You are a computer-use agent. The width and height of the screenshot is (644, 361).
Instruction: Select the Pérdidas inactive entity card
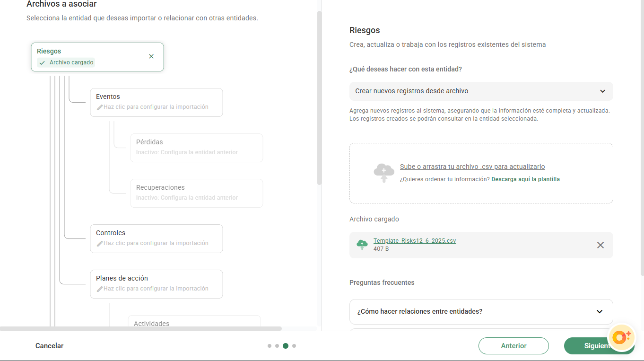pyautogui.click(x=197, y=148)
